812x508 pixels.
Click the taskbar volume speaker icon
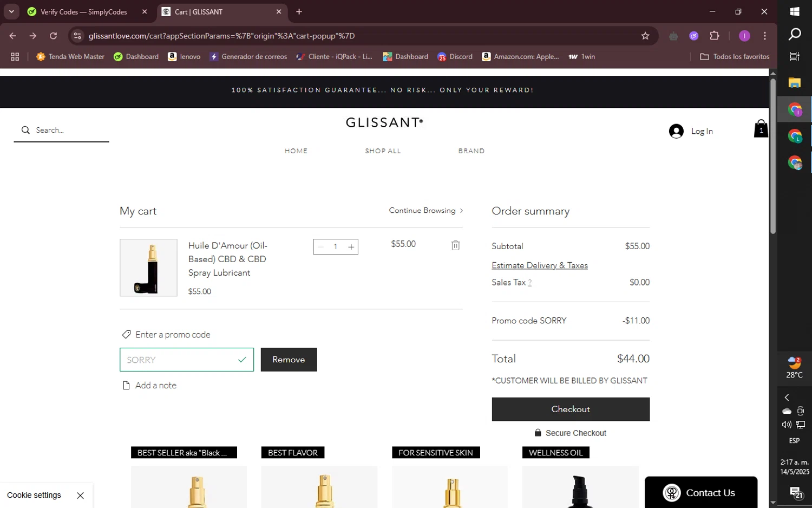point(787,425)
